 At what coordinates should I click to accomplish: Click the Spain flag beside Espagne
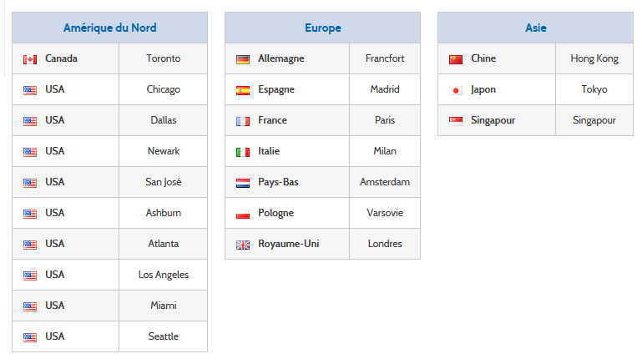[243, 90]
